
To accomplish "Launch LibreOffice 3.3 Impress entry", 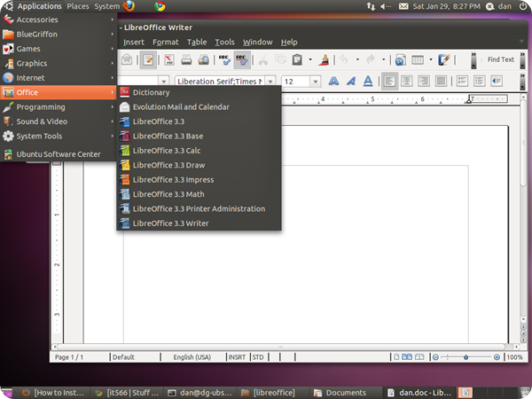I will click(199, 180).
